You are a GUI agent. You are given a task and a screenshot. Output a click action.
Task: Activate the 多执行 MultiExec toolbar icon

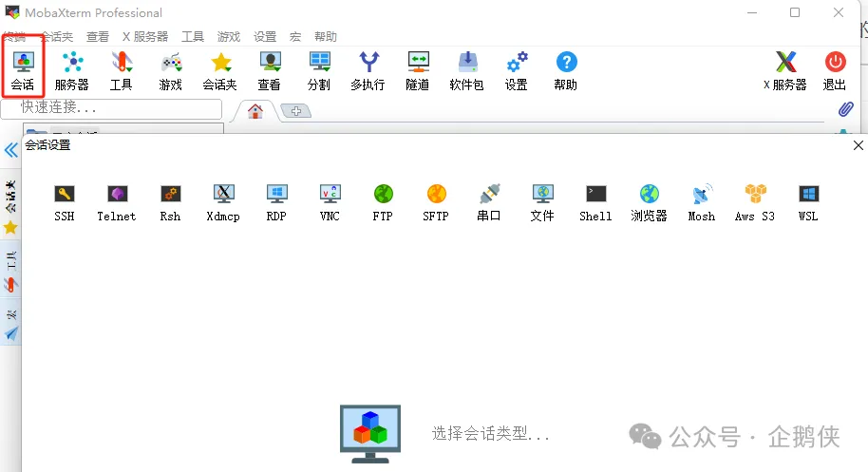pos(368,70)
